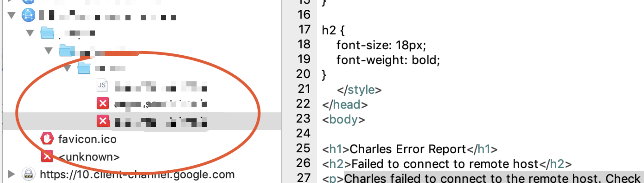Viewport: 644px width, 183px height.
Task: Click the folder icon directly above the JS file
Action: (x=84, y=68)
